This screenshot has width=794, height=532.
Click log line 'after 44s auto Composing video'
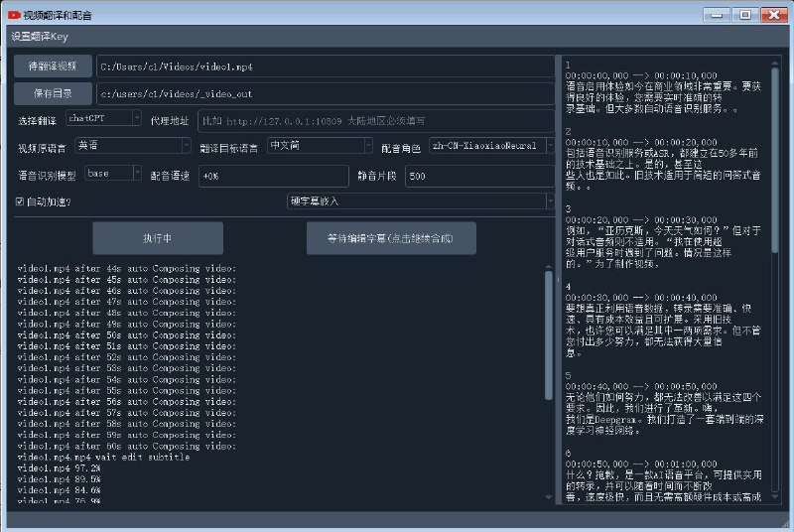(127, 268)
